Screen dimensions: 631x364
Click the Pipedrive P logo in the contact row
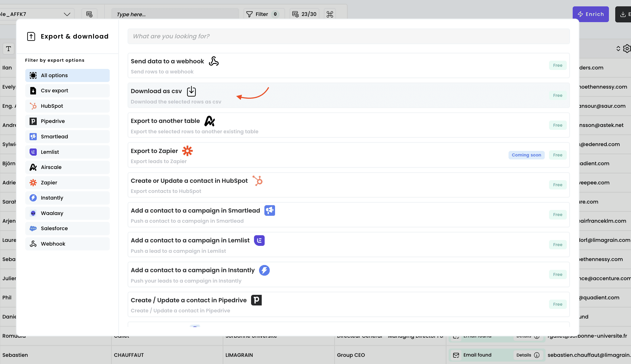pos(256,300)
